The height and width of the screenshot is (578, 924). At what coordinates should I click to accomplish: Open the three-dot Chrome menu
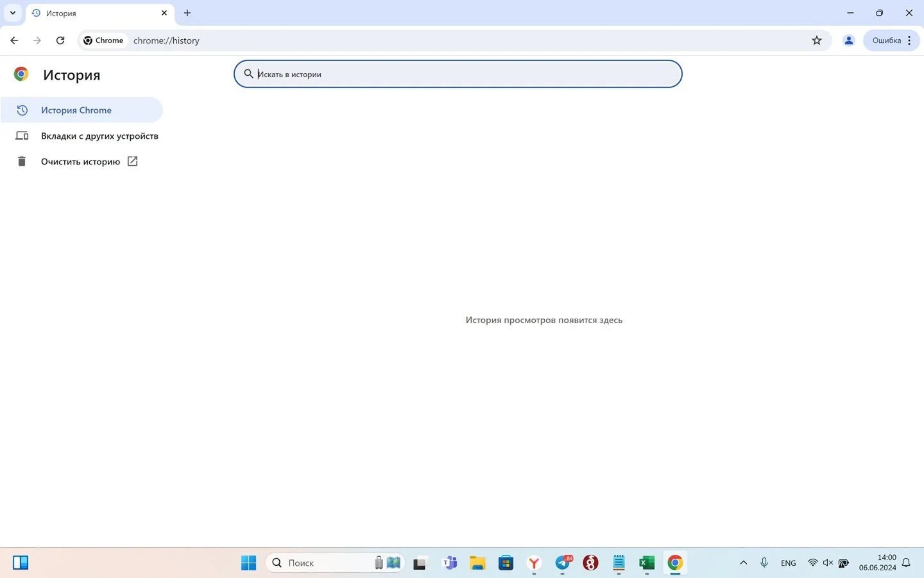coord(909,40)
